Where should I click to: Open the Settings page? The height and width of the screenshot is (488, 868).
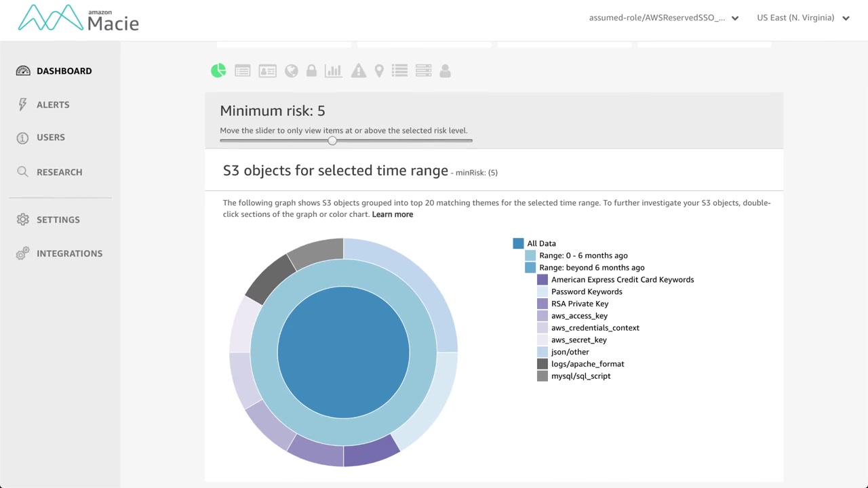pos(58,220)
